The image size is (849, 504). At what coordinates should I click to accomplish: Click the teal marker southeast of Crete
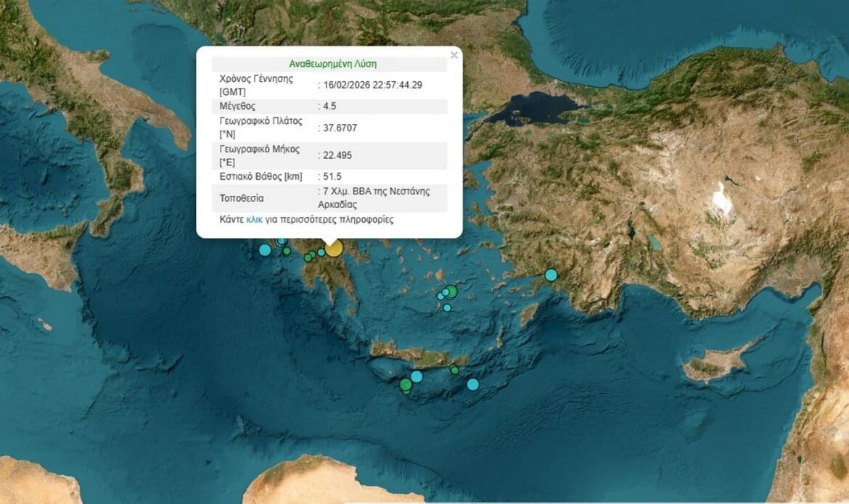coord(473,384)
